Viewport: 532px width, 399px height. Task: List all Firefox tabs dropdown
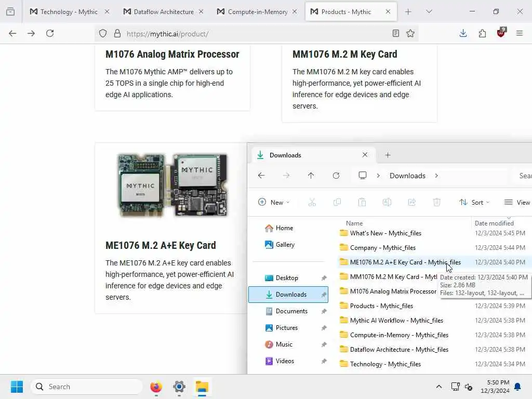(429, 12)
